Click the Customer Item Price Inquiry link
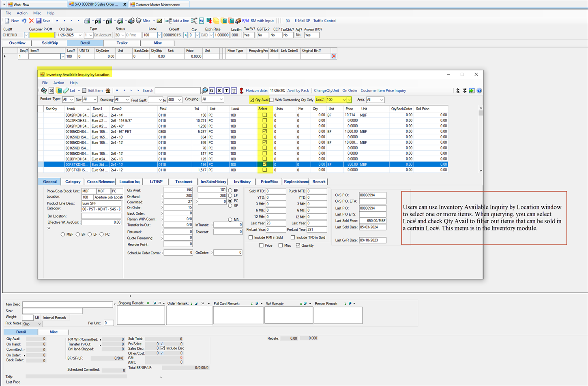Viewport: 588px width, 386px height. pos(383,91)
